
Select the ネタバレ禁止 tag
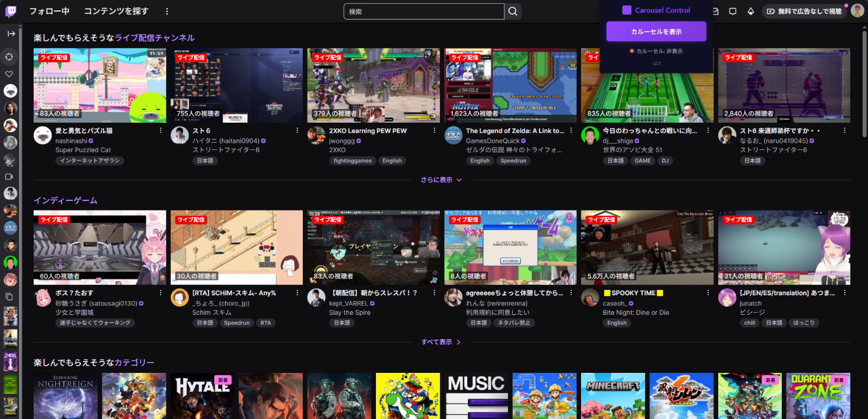(514, 323)
